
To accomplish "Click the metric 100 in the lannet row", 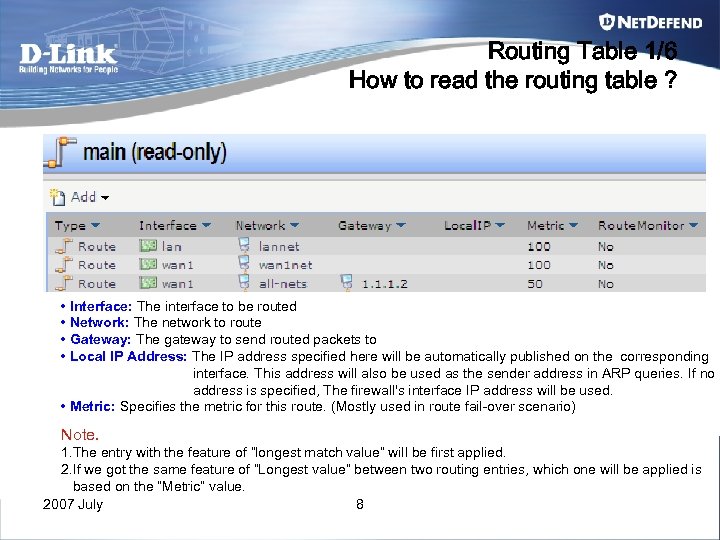I will click(x=539, y=247).
